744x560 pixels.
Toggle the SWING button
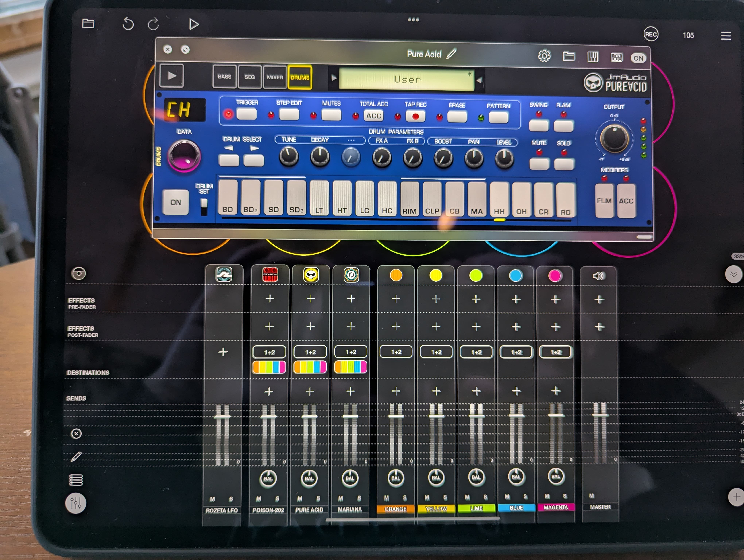coord(538,125)
